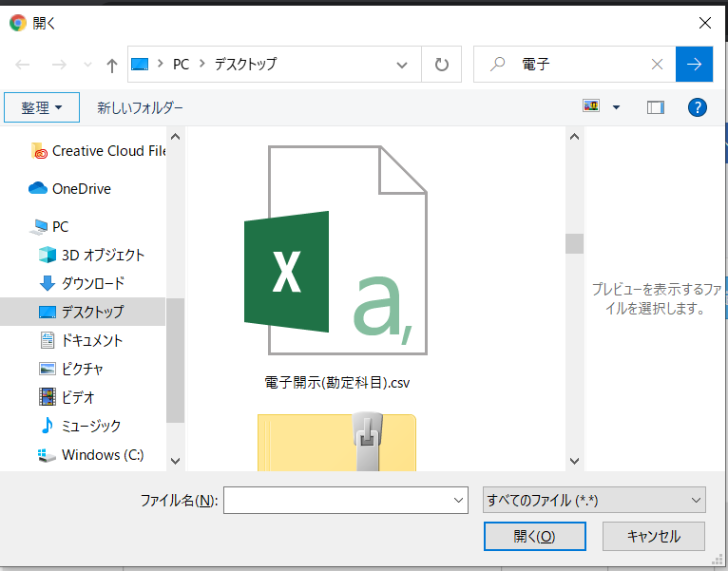Expand the file name combo dropdown
The image size is (728, 571).
458,500
